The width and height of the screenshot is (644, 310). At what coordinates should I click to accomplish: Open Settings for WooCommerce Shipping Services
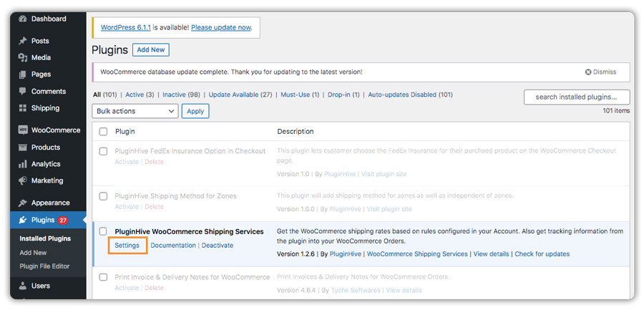click(x=127, y=246)
